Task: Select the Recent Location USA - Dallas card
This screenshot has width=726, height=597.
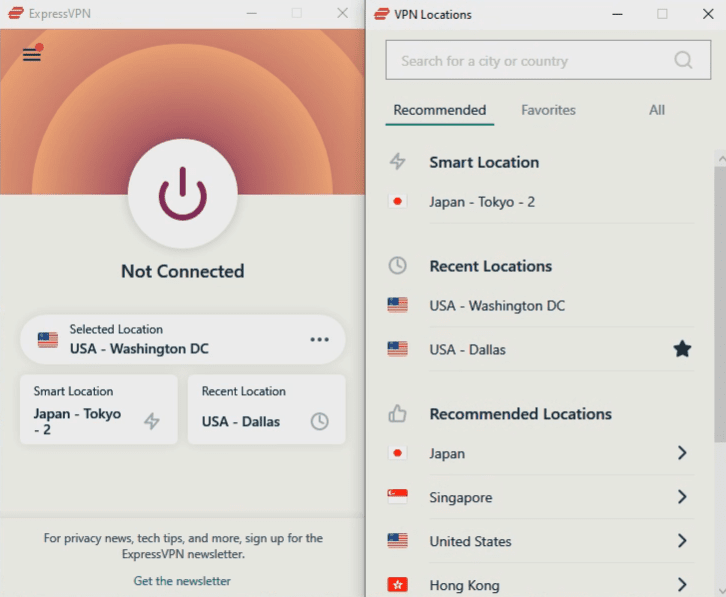Action: [267, 409]
